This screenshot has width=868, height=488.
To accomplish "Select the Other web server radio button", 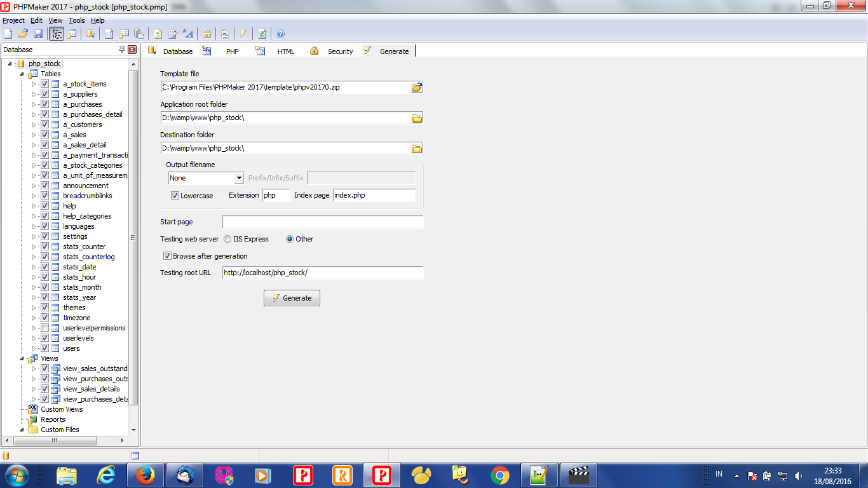I will point(290,239).
